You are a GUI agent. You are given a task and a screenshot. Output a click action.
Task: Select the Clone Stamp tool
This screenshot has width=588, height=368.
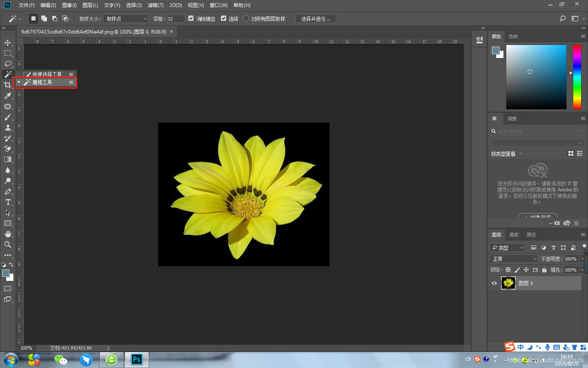coord(7,128)
